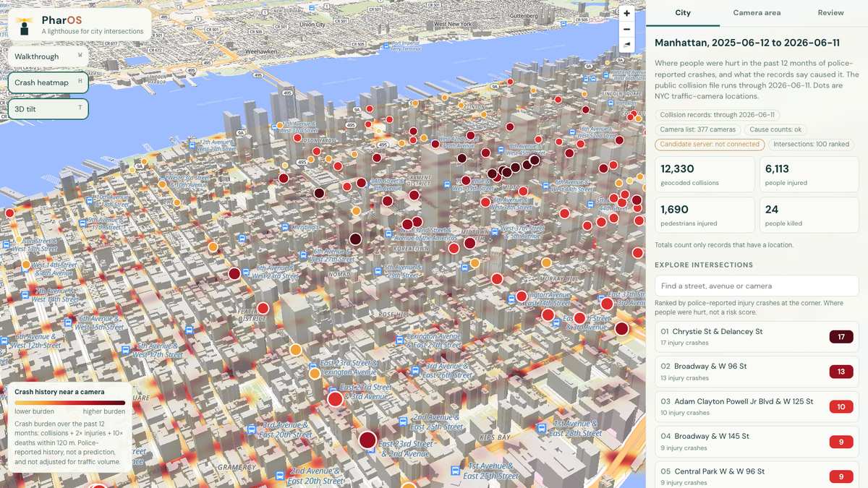
Task: Click the PharOS lighthouse logo icon
Action: pos(25,25)
